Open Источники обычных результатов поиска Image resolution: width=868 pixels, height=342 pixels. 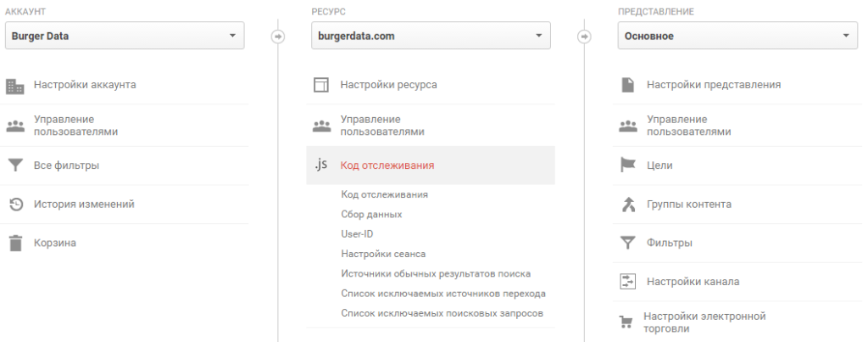point(436,273)
